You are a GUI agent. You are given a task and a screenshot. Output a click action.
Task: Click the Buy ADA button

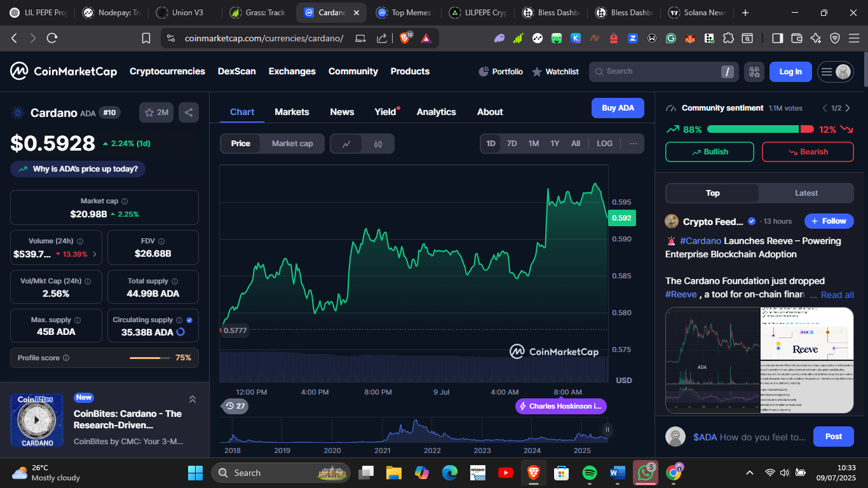(618, 108)
